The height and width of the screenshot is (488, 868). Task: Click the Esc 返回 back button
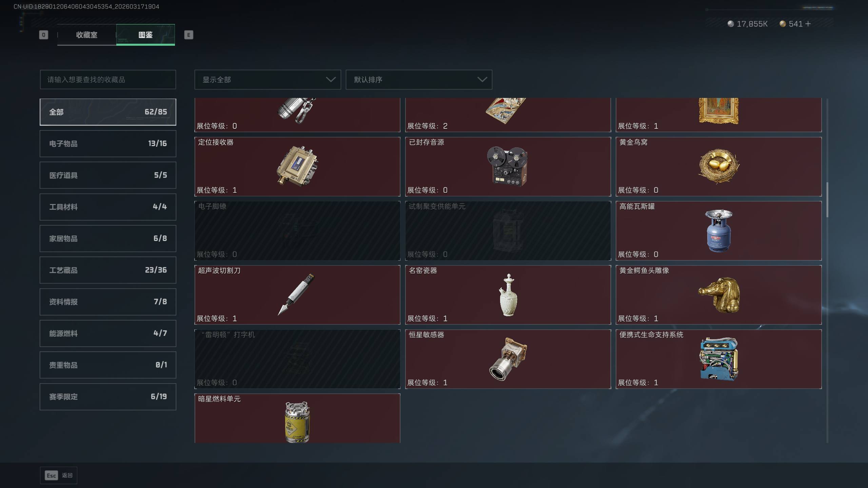[x=59, y=475]
